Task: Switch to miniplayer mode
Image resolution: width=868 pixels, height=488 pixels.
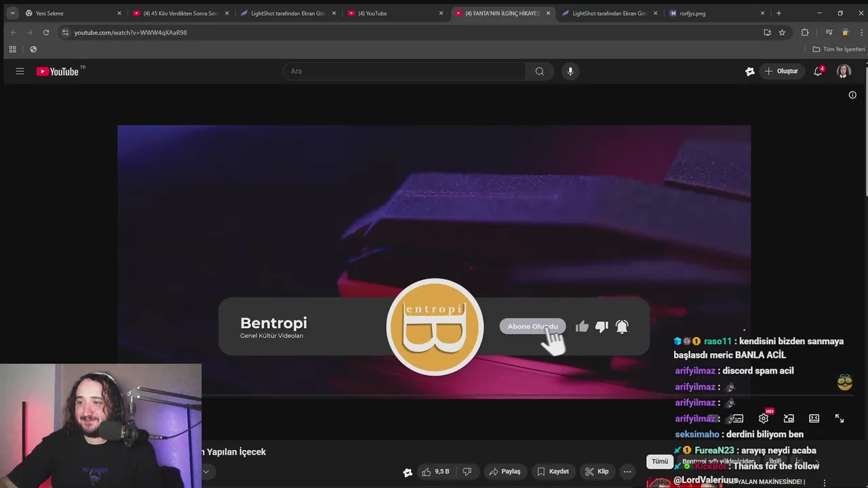Action: [789, 419]
